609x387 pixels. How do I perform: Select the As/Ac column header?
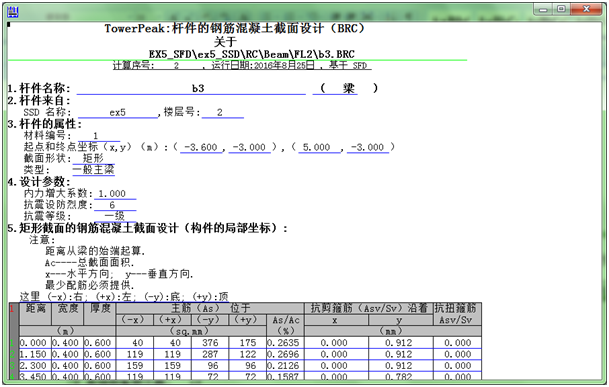[x=285, y=320]
